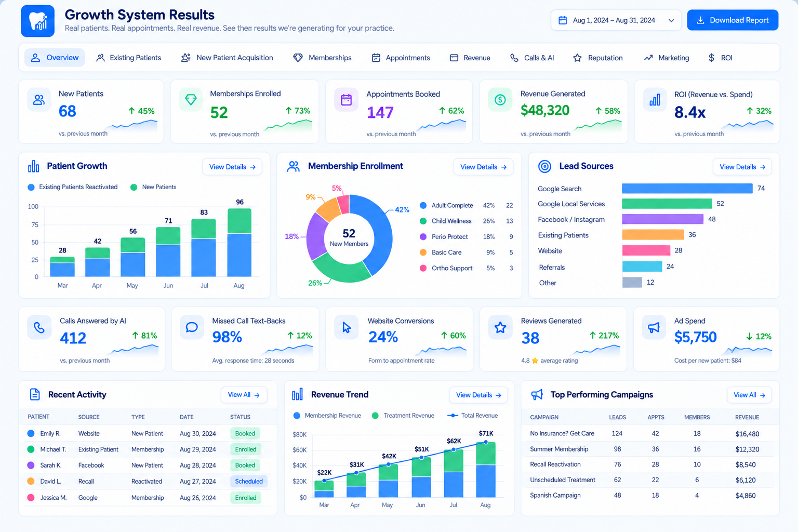Click the Lead Sources target icon

[544, 166]
